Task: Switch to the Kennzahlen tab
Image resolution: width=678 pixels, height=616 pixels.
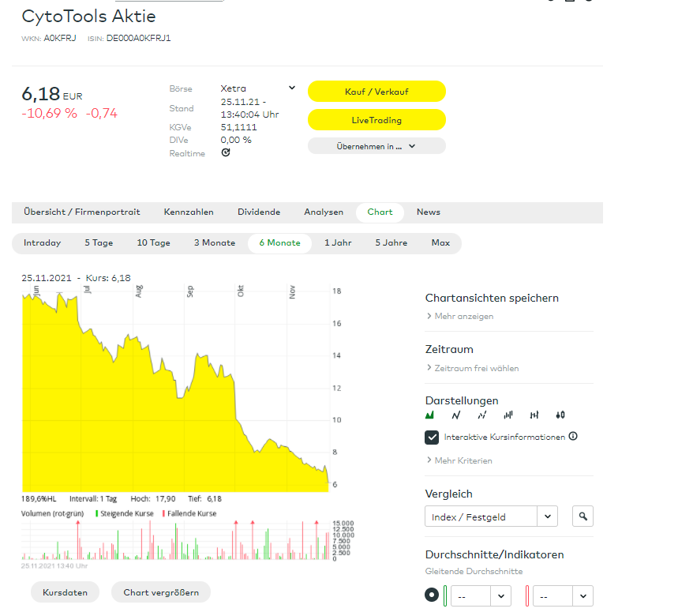Action: click(189, 212)
